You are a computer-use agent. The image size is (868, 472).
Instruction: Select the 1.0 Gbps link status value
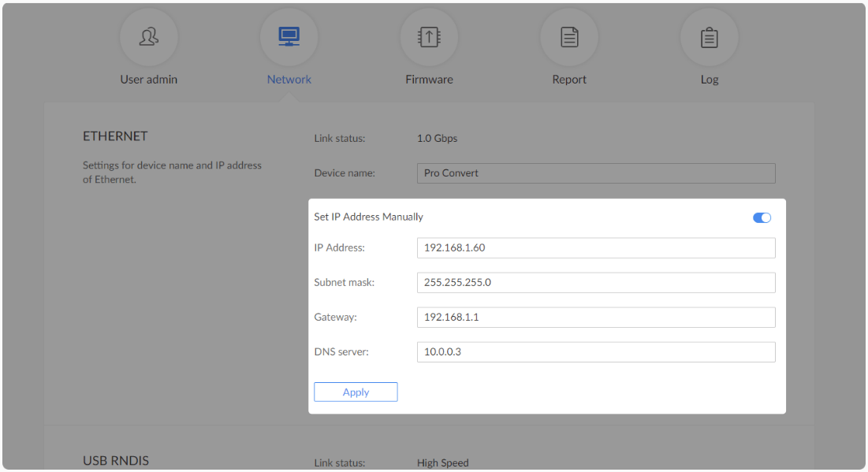[x=437, y=139]
